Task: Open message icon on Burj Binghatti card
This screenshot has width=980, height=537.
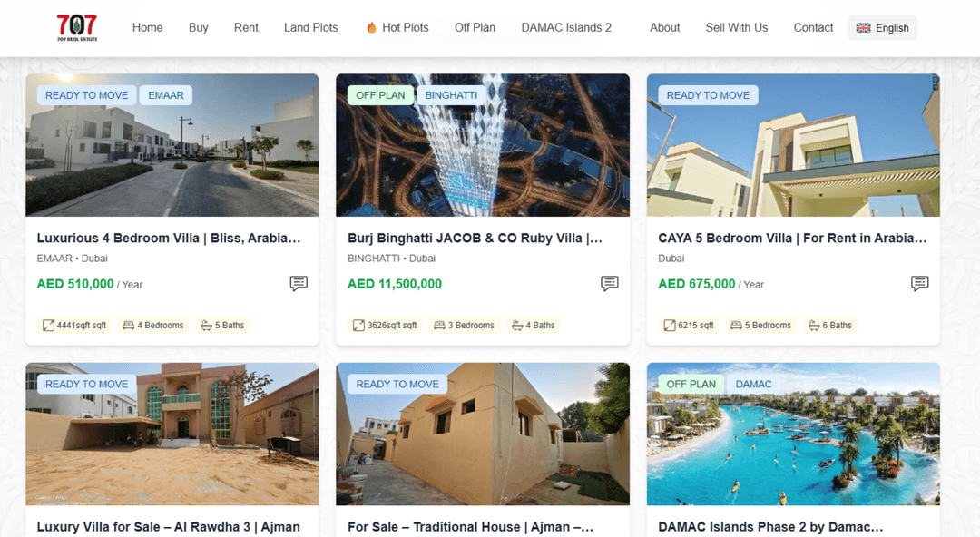Action: point(610,283)
